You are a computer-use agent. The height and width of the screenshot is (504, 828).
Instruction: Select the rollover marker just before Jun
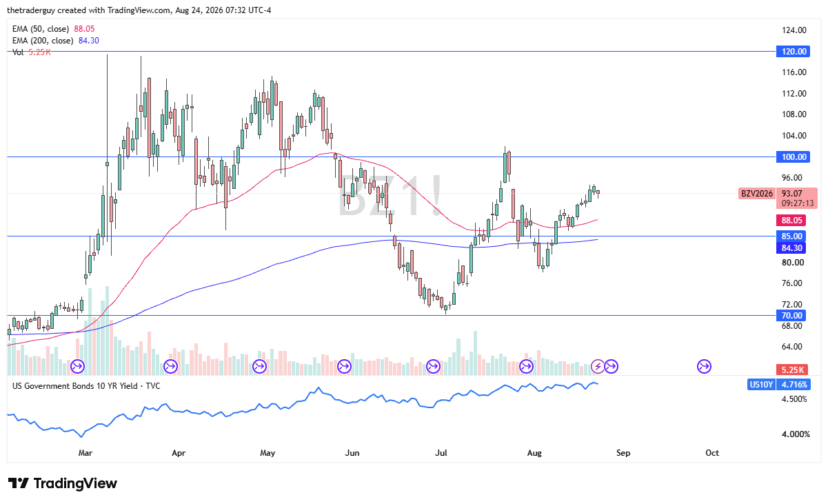tap(345, 366)
